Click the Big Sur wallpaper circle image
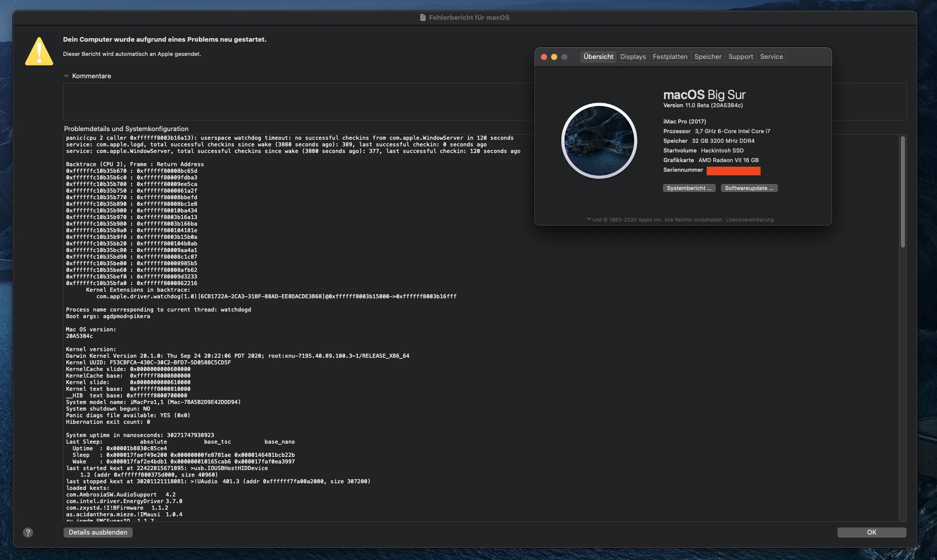This screenshot has width=937, height=560. click(599, 141)
